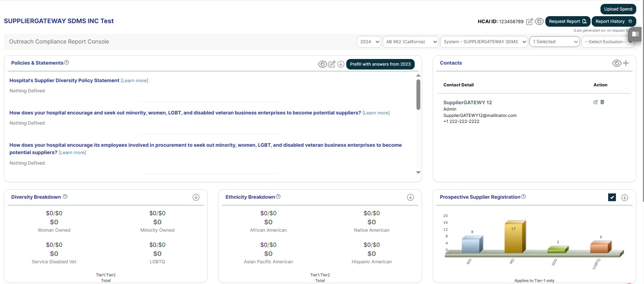Expand the AB 962 (California) dropdown

410,42
